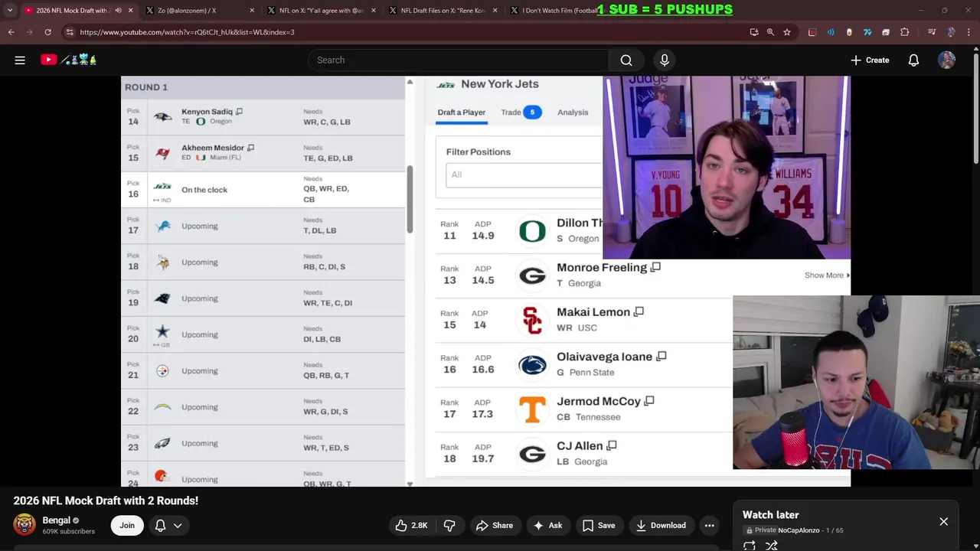This screenshot has height=551, width=980.
Task: Open the media controls icon in Chrome toolbar
Action: 932,32
